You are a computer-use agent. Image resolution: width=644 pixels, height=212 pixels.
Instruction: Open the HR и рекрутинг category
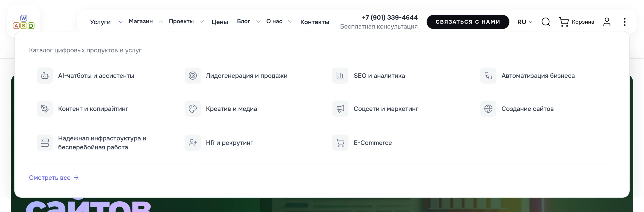click(229, 143)
